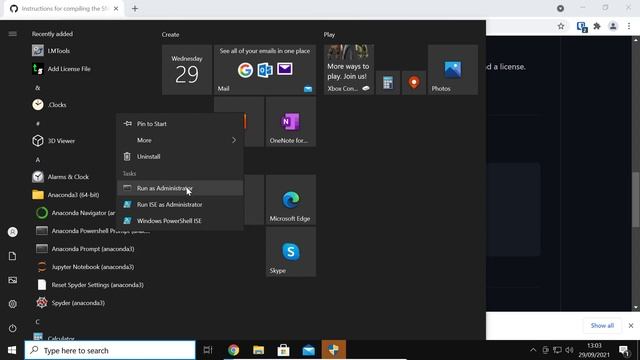Open Chrome profile avatar
The width and height of the screenshot is (640, 360).
point(613,27)
